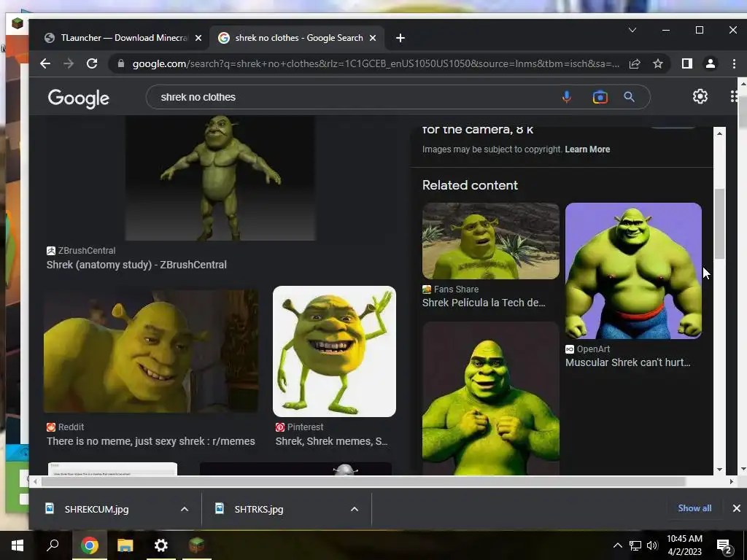Submit search with magnifier icon
Viewport: 747px width, 560px height.
[x=630, y=97]
